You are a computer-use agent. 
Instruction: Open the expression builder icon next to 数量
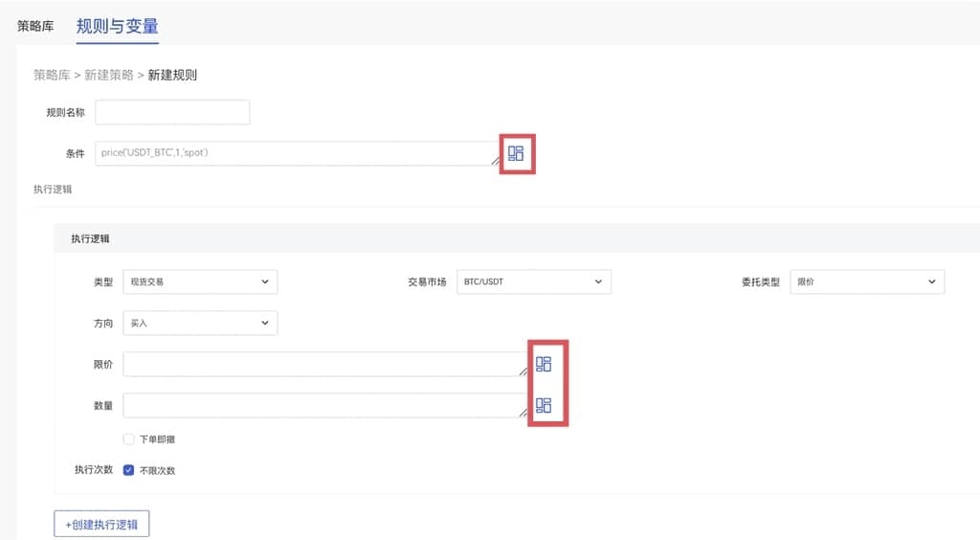(x=544, y=405)
